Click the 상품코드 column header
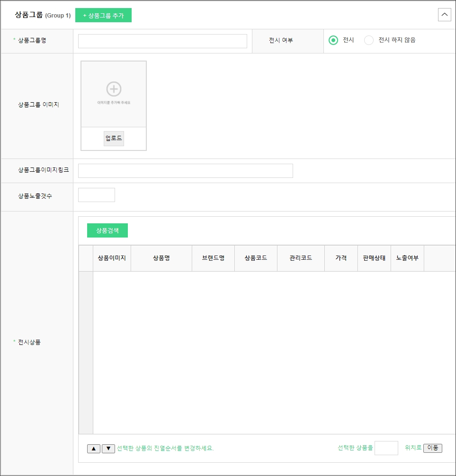Screen dimensions: 456x476 pos(256,258)
